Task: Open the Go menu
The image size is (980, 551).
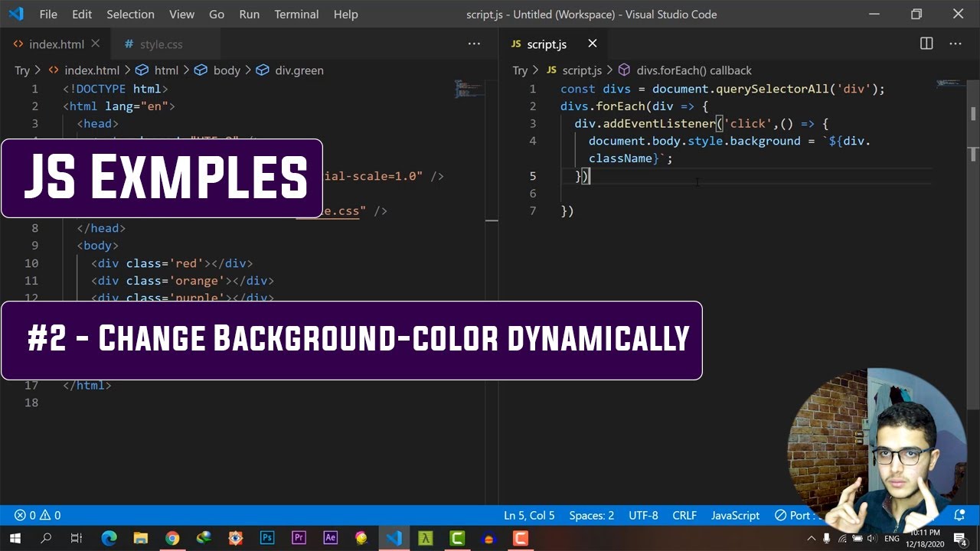Action: click(x=217, y=14)
